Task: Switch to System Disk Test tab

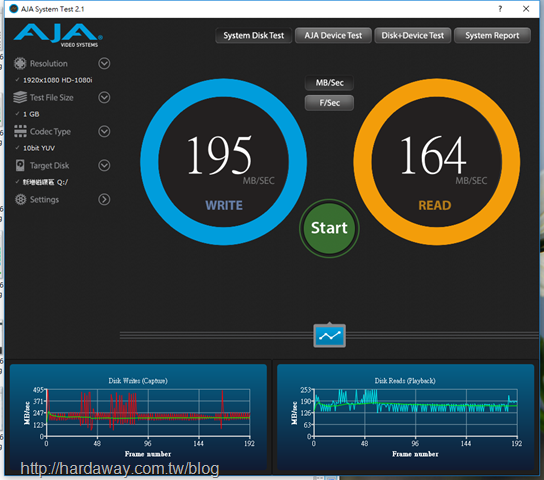Action: pos(254,35)
